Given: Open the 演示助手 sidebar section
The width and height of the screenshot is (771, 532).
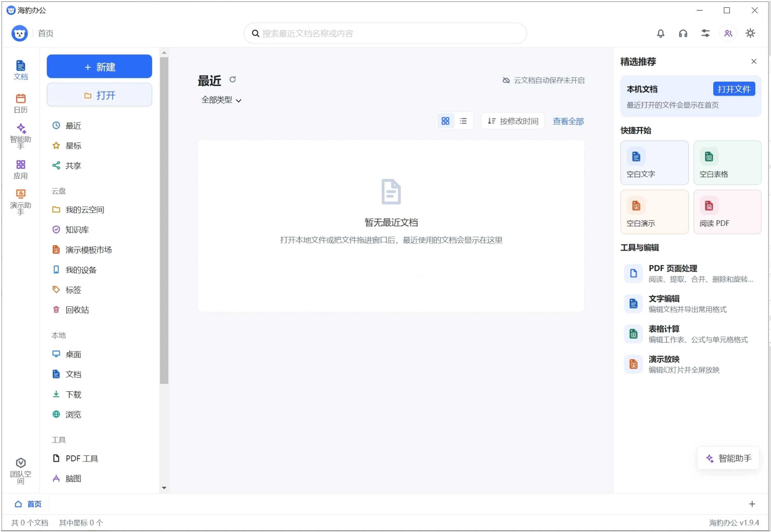Looking at the screenshot, I should 21,202.
